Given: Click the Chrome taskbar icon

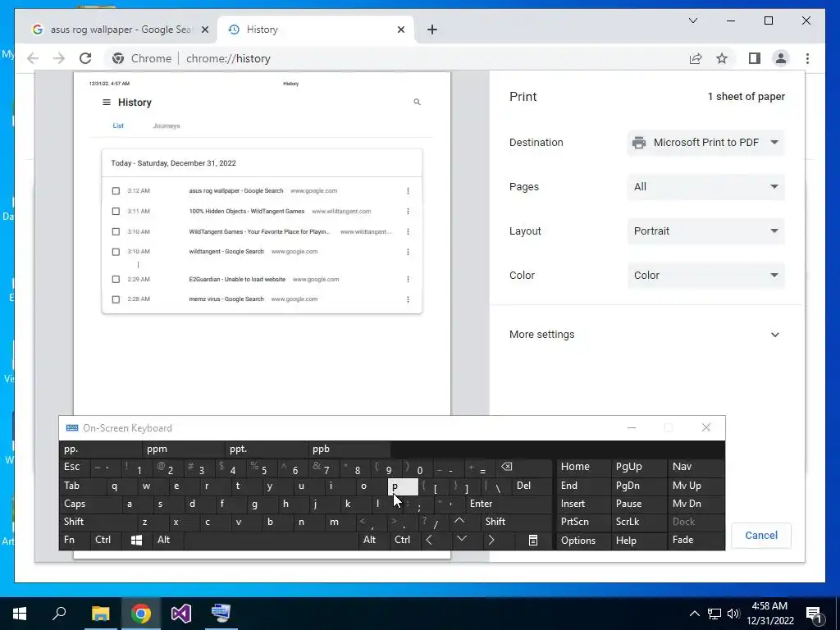Looking at the screenshot, I should click(141, 614).
